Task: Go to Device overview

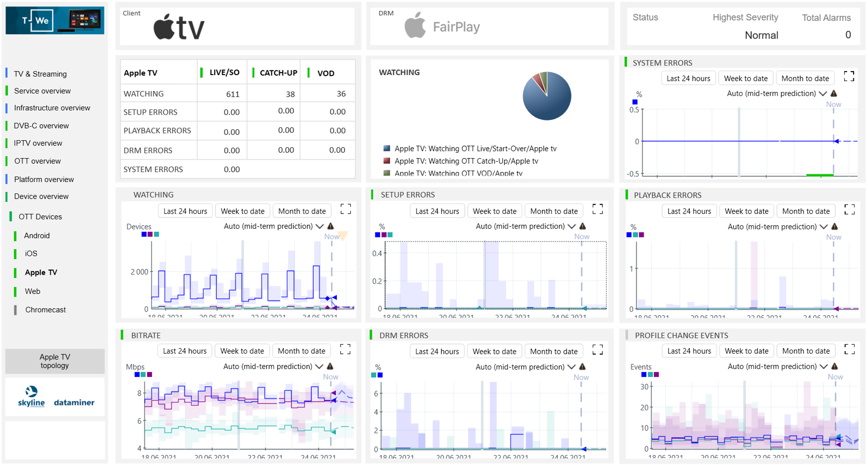Action: pyautogui.click(x=41, y=196)
